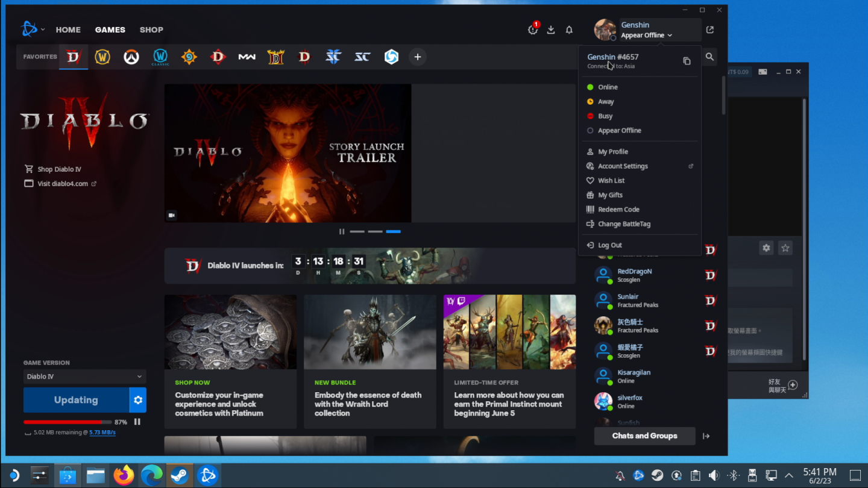868x488 pixels.
Task: Pause the trailer carousel rotation
Action: click(342, 231)
